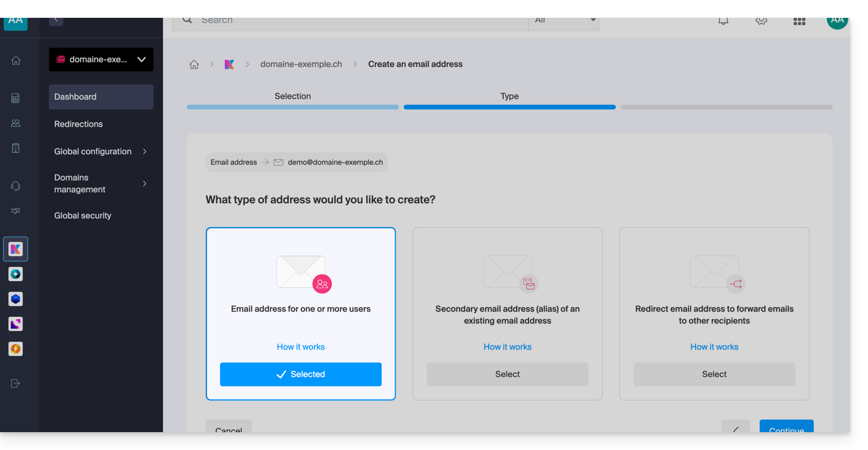This screenshot has height=450, width=868.
Task: Click the redirect envelope illustration
Action: (717, 274)
